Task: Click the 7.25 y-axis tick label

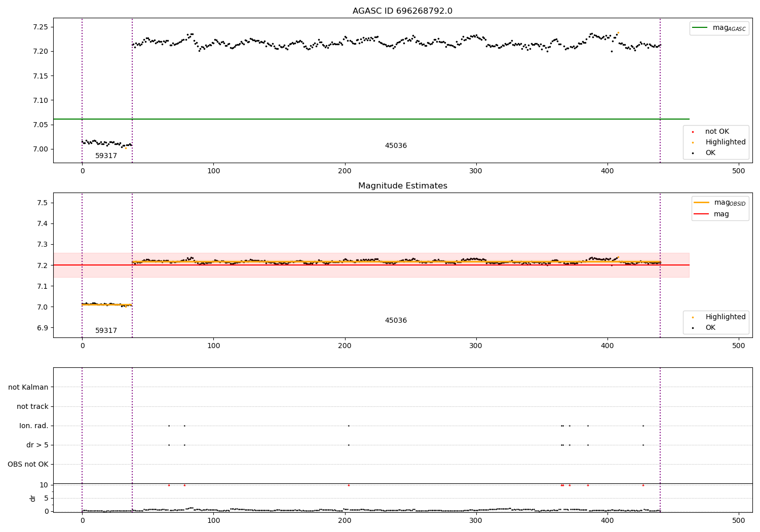Action: click(x=40, y=27)
